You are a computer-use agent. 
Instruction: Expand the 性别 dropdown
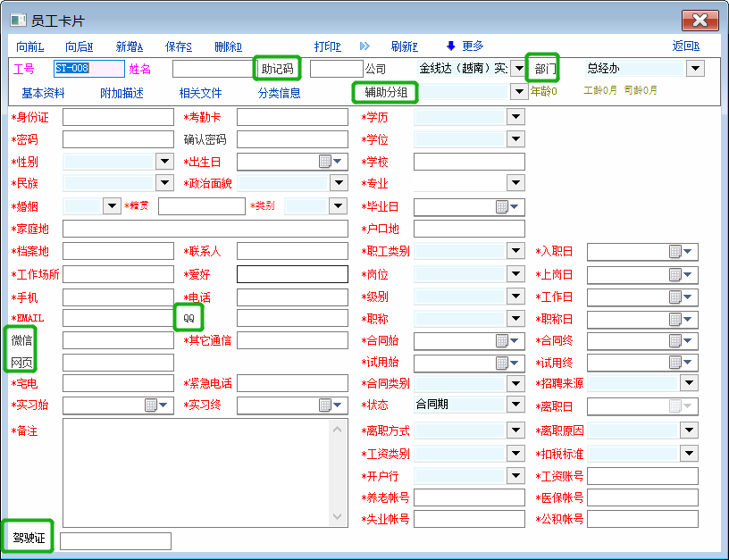tap(164, 162)
